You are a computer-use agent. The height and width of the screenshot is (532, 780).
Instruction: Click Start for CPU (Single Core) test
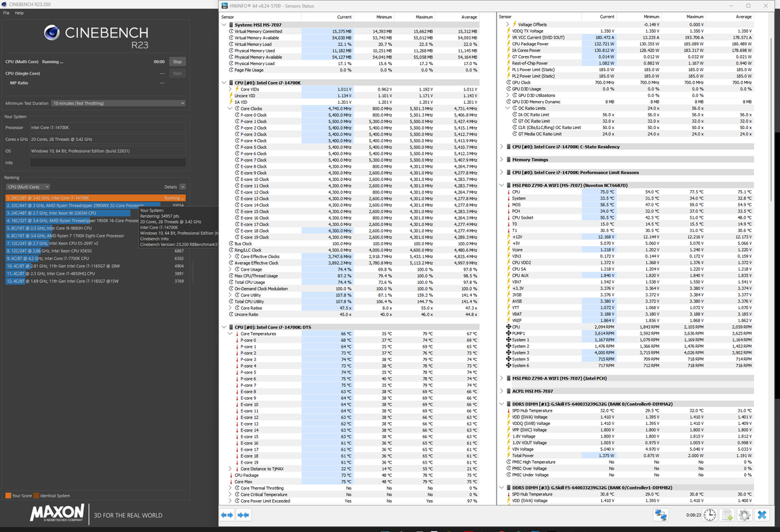coord(177,74)
